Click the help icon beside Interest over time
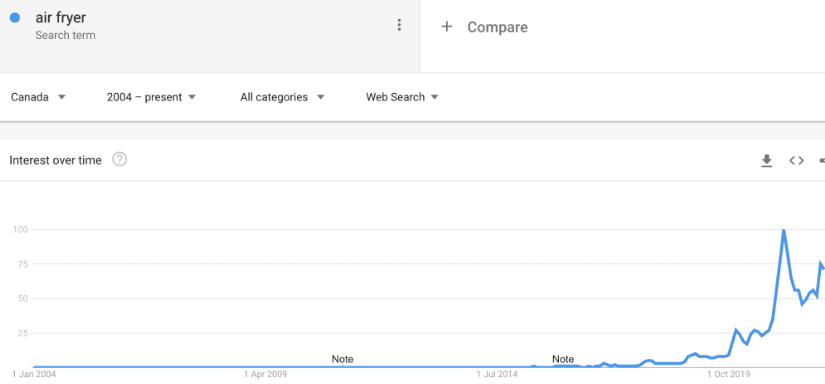The width and height of the screenshot is (825, 384). click(x=119, y=159)
